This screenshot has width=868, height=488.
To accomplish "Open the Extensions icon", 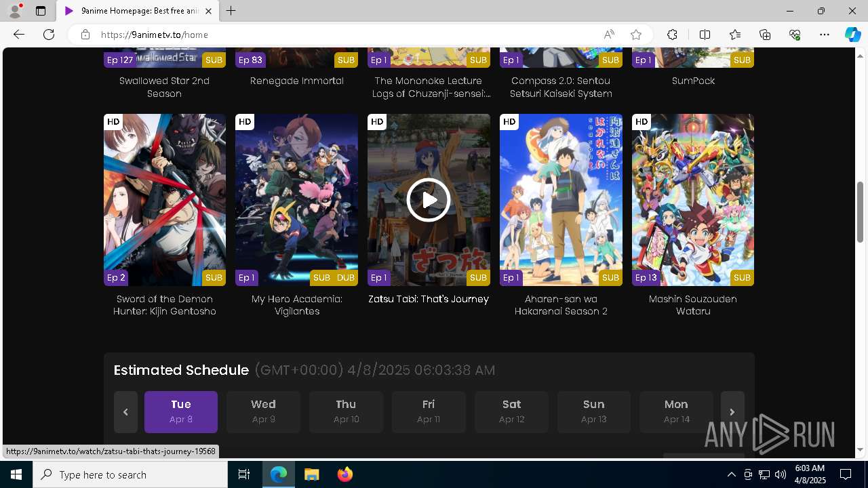I will tap(672, 35).
